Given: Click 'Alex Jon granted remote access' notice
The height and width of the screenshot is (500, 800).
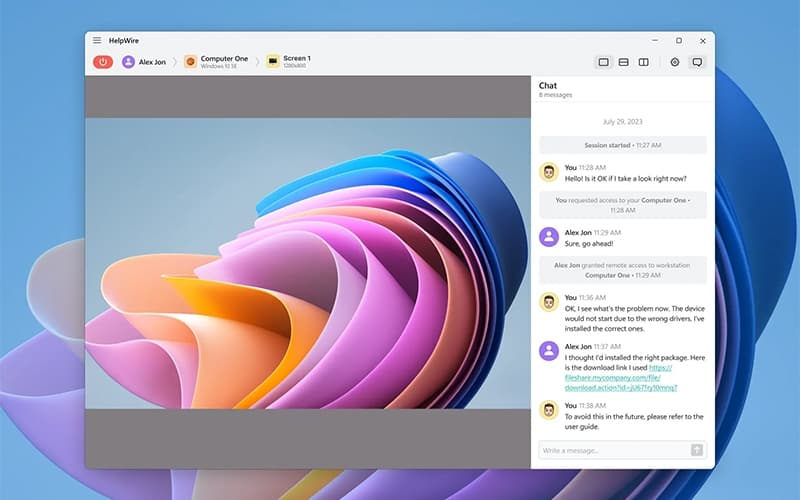Looking at the screenshot, I should point(623,270).
